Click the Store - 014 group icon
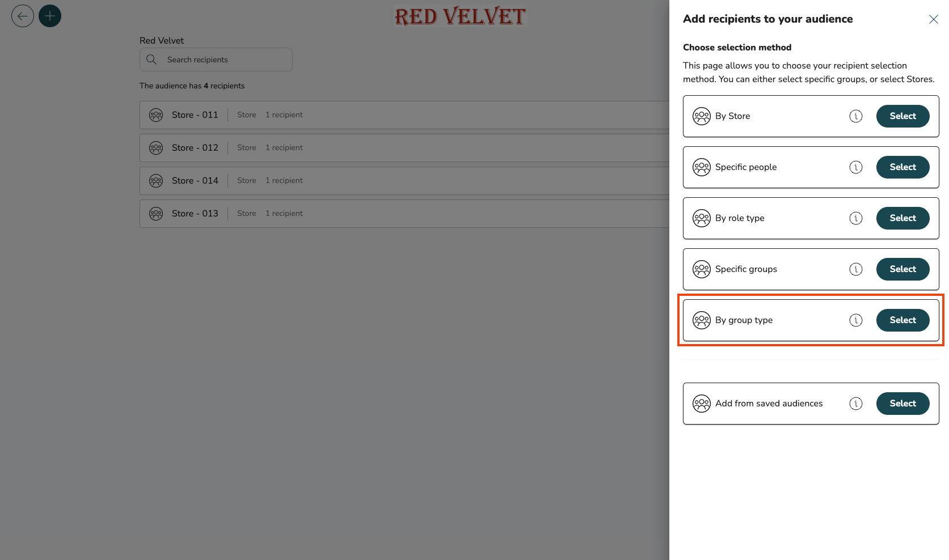949x560 pixels. [x=156, y=181]
